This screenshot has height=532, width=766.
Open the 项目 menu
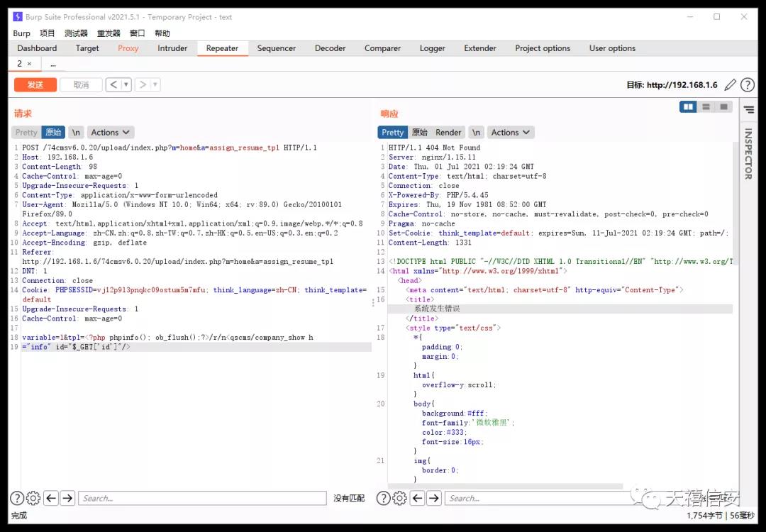tap(48, 33)
